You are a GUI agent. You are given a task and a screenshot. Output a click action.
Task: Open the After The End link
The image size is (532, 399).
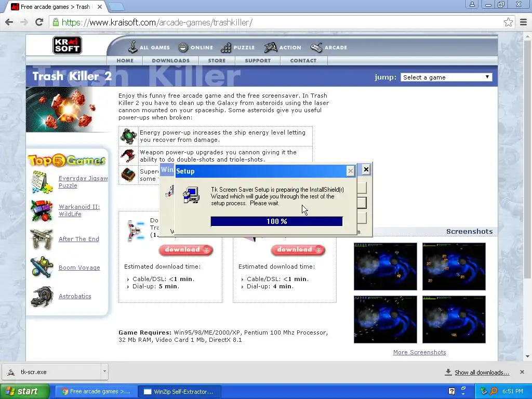pyautogui.click(x=79, y=239)
